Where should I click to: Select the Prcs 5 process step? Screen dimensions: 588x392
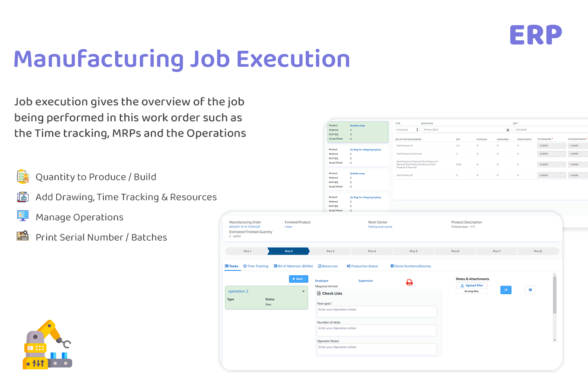pos(413,251)
